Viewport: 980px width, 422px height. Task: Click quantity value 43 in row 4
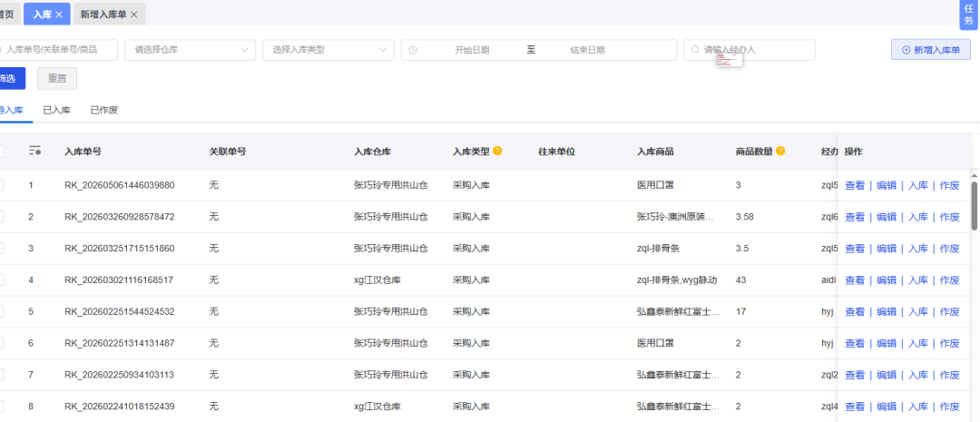click(x=741, y=280)
